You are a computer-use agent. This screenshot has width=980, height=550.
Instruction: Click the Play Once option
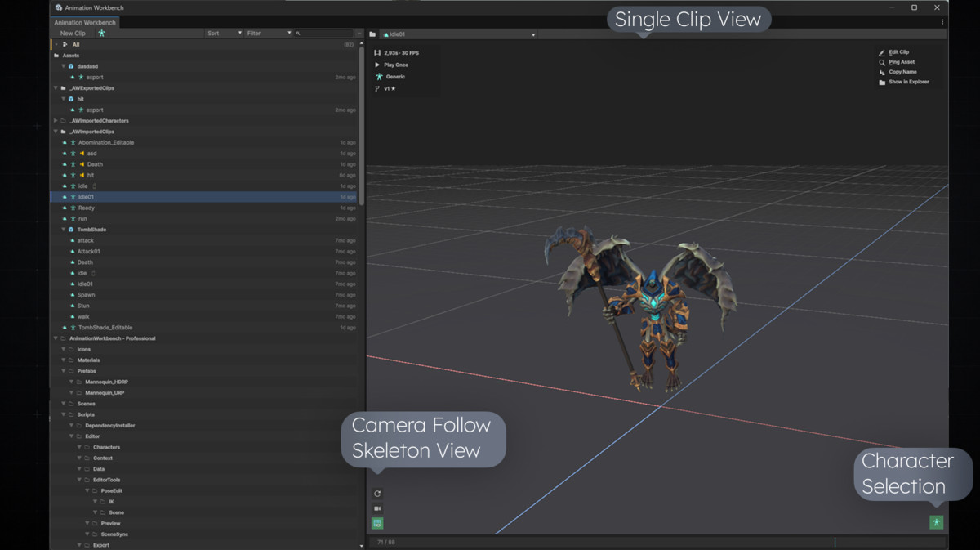click(396, 65)
